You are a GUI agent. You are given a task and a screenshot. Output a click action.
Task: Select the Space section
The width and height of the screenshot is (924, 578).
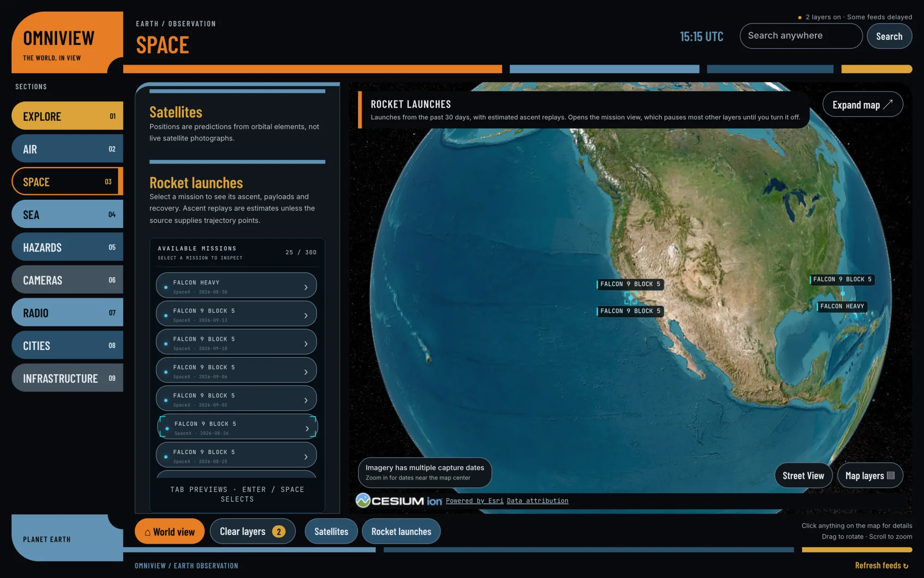67,182
